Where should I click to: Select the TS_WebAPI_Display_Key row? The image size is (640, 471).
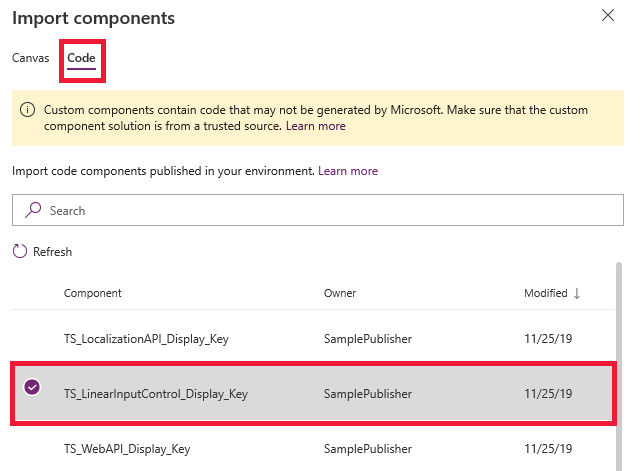click(x=313, y=449)
